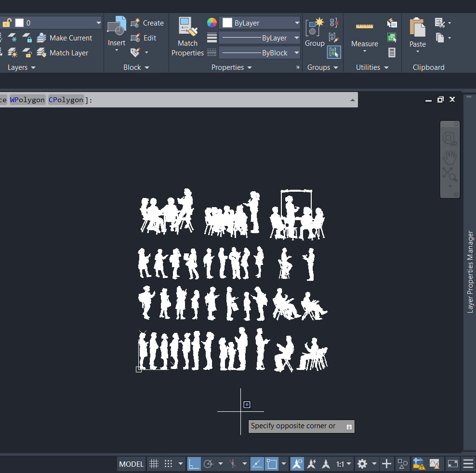This screenshot has height=473, width=476.
Task: Expand the Layers panel flyout
Action: pyautogui.click(x=33, y=67)
